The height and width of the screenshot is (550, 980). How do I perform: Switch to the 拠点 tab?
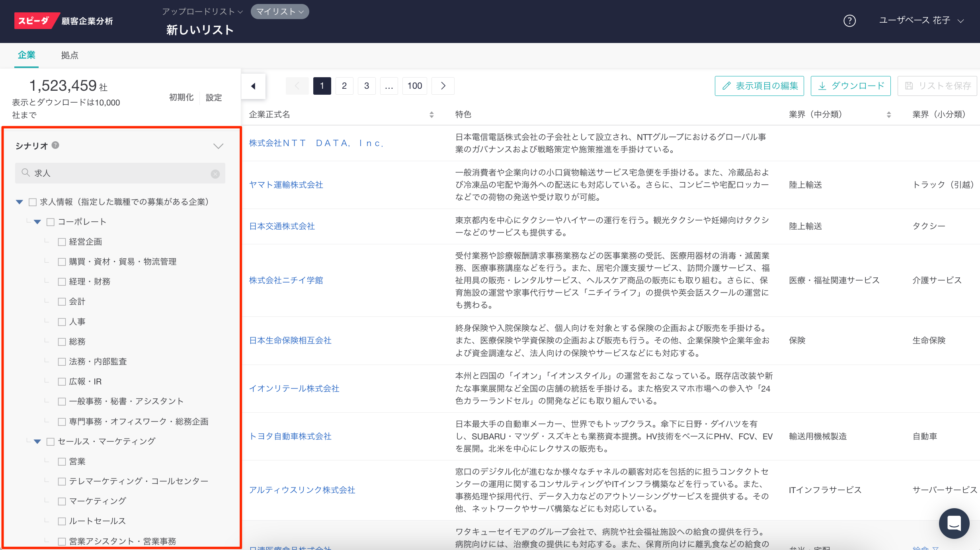tap(70, 55)
